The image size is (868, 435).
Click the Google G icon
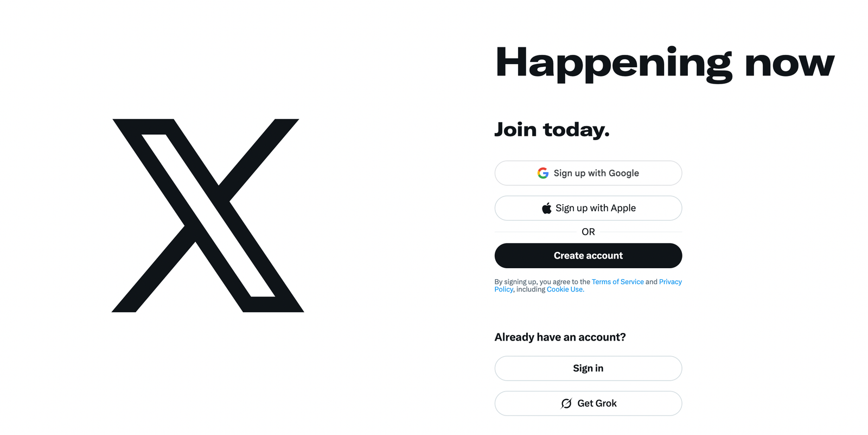coord(542,173)
